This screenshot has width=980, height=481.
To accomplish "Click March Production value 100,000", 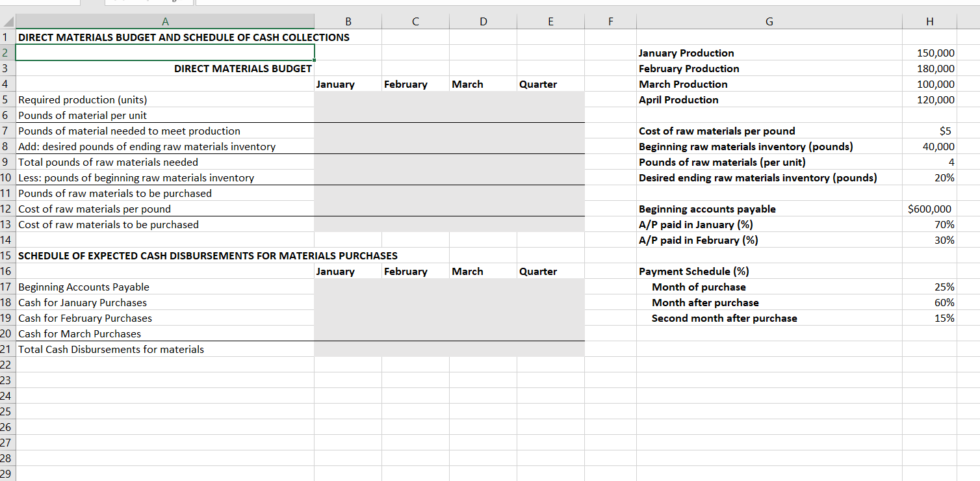I will click(935, 84).
